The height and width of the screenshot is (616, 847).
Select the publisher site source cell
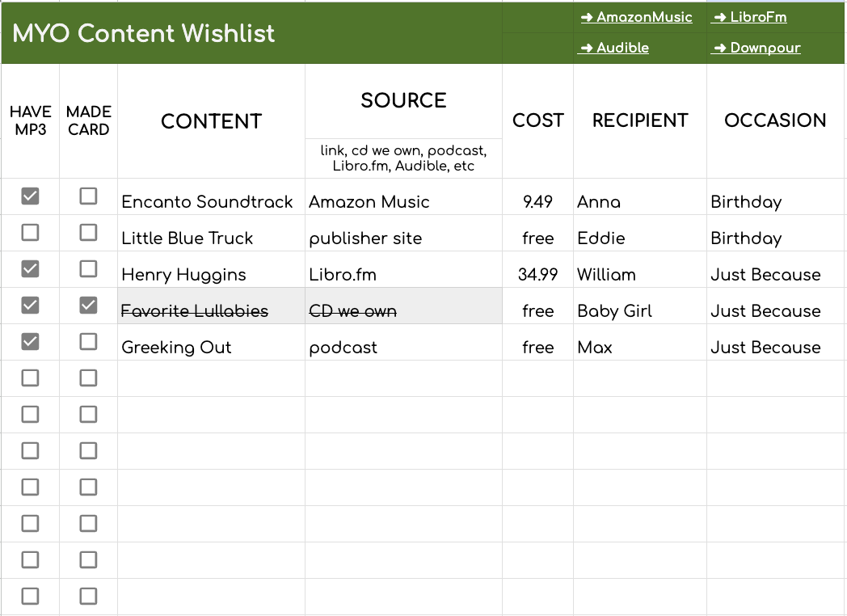[x=403, y=234]
